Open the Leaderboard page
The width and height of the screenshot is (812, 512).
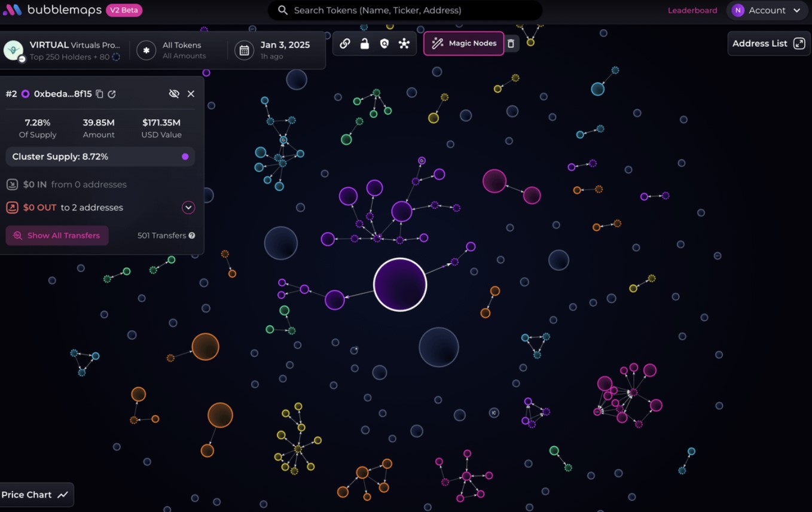(x=692, y=10)
